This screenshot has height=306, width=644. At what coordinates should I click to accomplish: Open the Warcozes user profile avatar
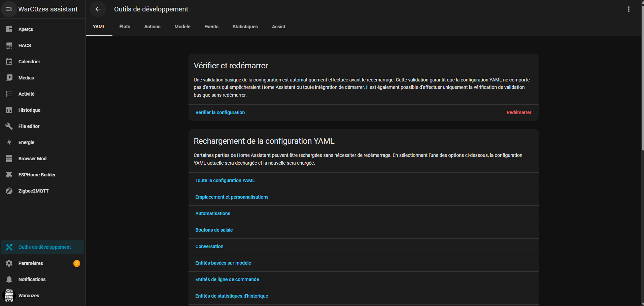click(9, 296)
